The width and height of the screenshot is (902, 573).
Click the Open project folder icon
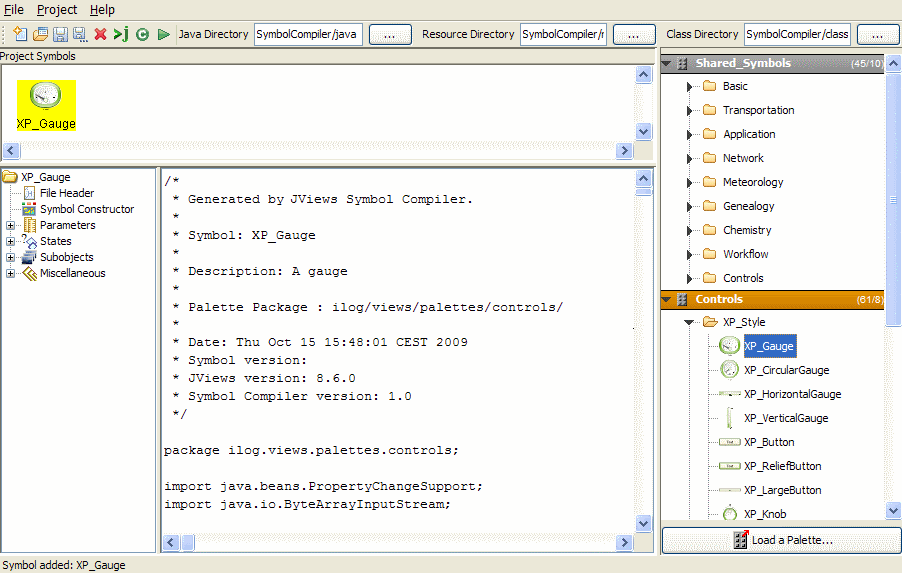tap(40, 34)
